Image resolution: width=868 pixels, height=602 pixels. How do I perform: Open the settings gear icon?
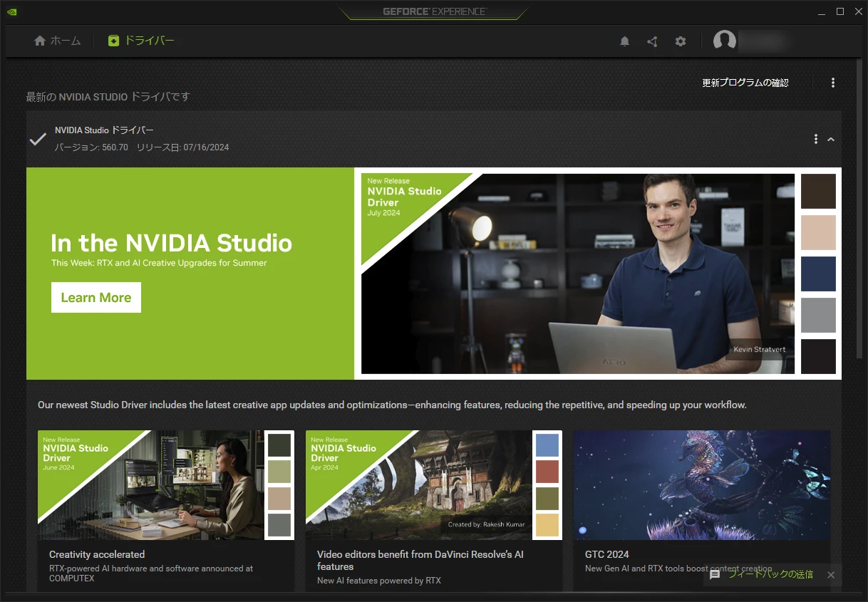(681, 41)
